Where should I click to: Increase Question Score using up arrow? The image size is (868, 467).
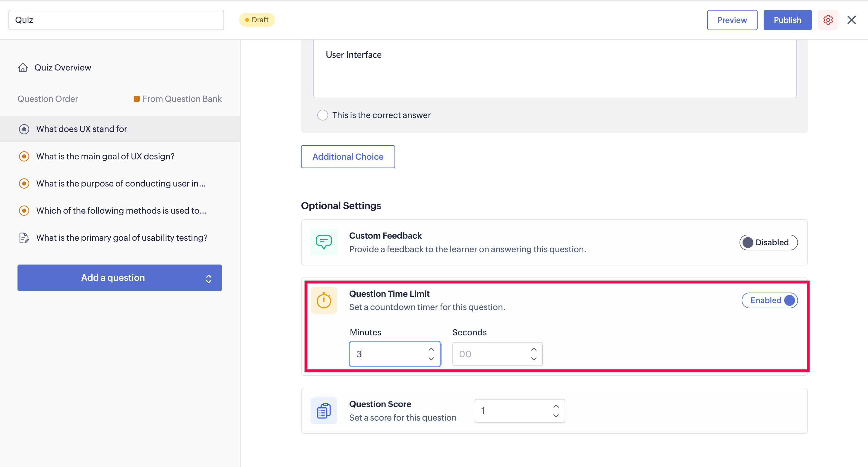point(556,406)
